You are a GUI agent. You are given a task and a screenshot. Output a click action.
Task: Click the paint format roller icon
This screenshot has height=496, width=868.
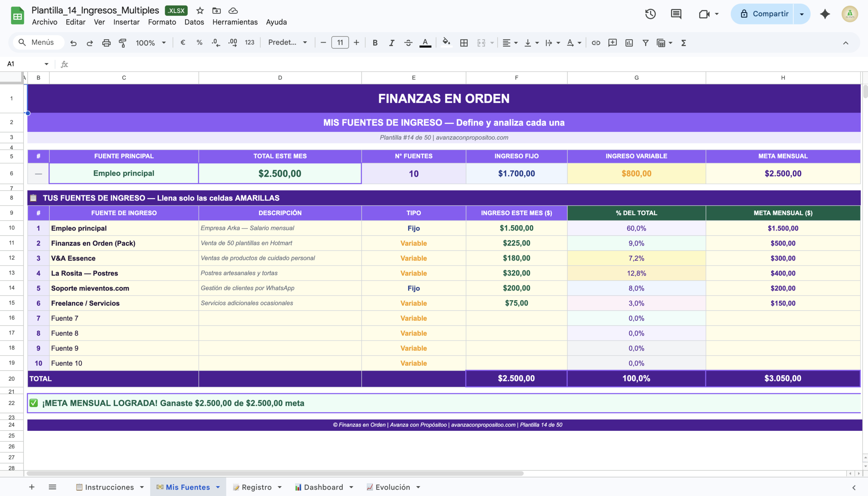122,43
